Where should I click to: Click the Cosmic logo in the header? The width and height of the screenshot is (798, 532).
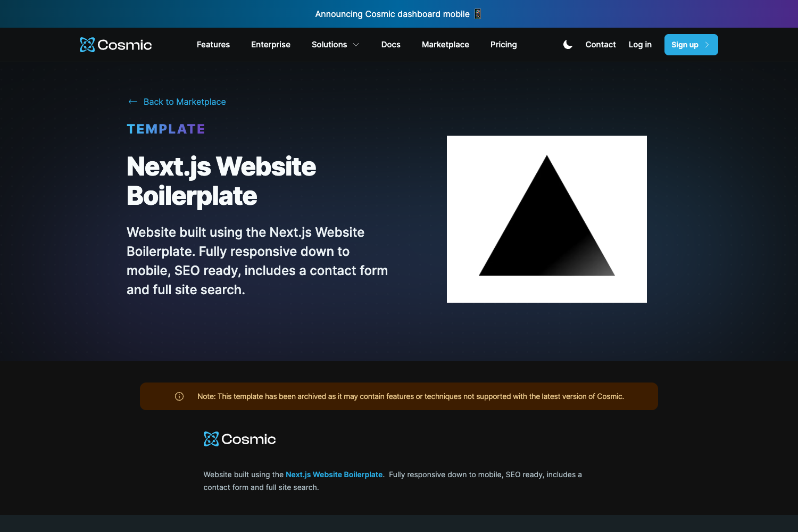115,45
